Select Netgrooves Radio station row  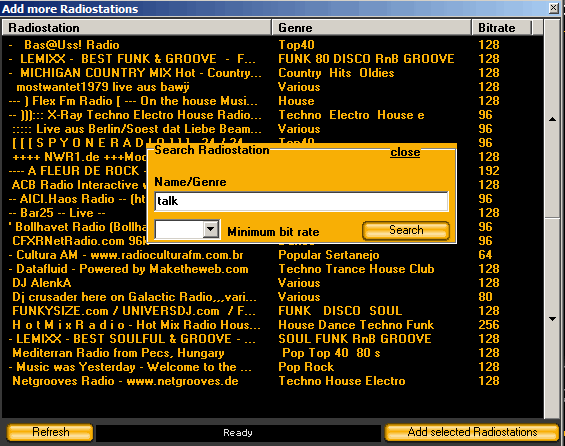point(272,381)
